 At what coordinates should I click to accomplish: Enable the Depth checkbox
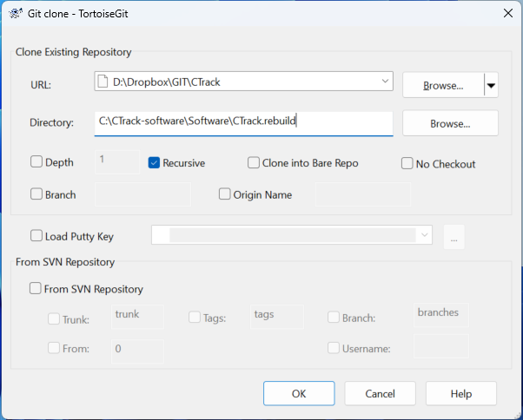point(36,161)
